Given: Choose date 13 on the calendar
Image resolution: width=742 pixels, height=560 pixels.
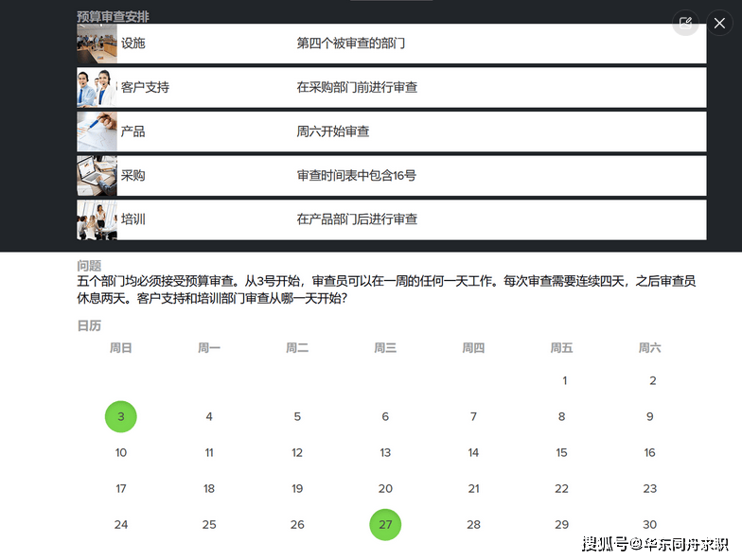Looking at the screenshot, I should pos(385,452).
